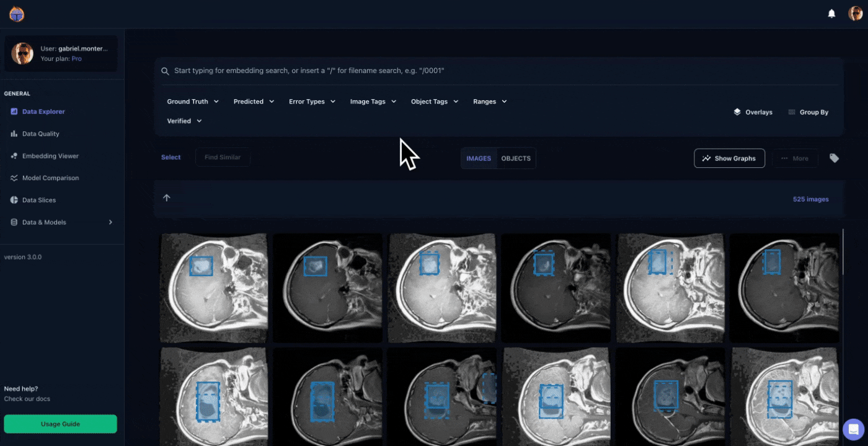
Task: Open last MRI thumbnail in top row
Action: [785, 288]
